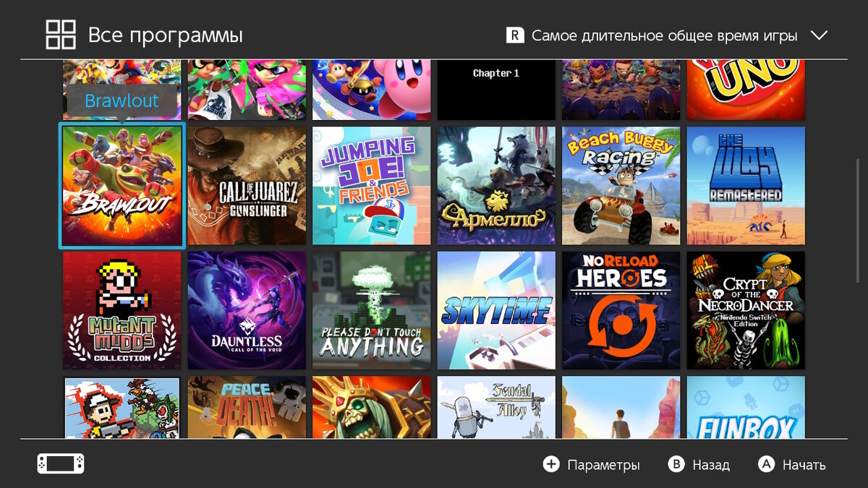Click the R button sort indicator
Screen dimensions: 868x488
pos(515,35)
